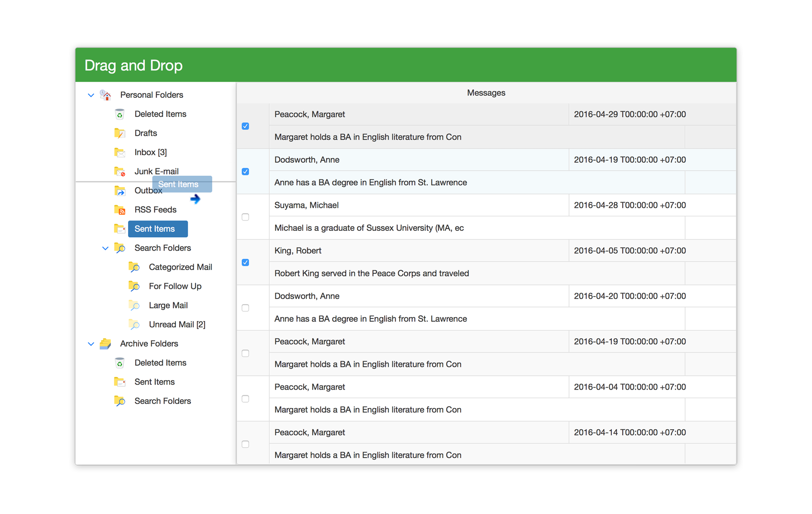Click the Junk E-mail folder icon
Image resolution: width=812 pixels, height=514 pixels.
click(120, 172)
